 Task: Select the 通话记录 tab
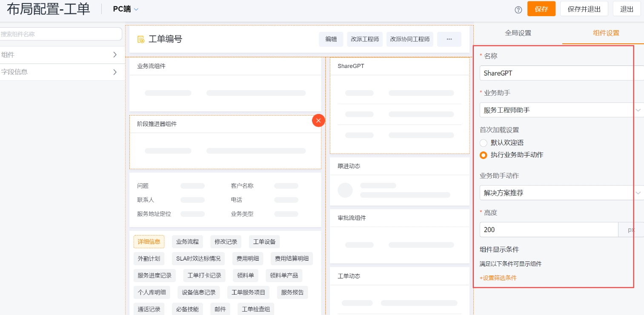[x=149, y=309]
